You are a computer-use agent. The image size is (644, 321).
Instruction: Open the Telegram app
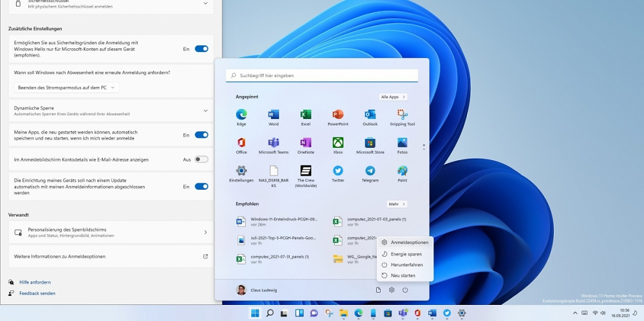pos(370,174)
